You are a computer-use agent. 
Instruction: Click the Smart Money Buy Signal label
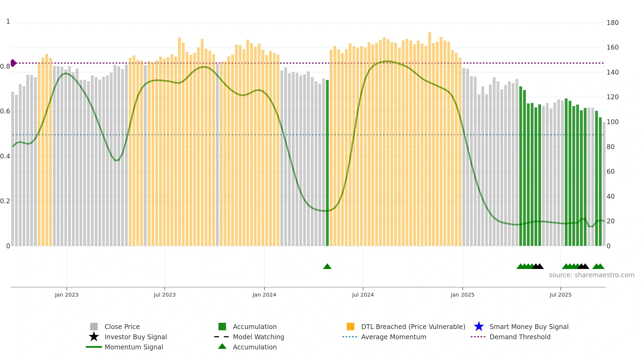click(x=529, y=327)
